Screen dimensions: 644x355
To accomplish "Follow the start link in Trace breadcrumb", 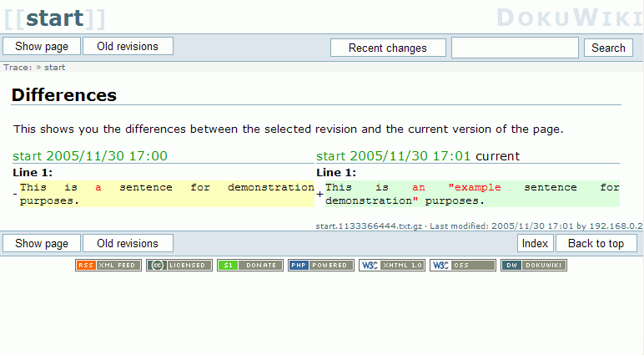I will pos(54,68).
